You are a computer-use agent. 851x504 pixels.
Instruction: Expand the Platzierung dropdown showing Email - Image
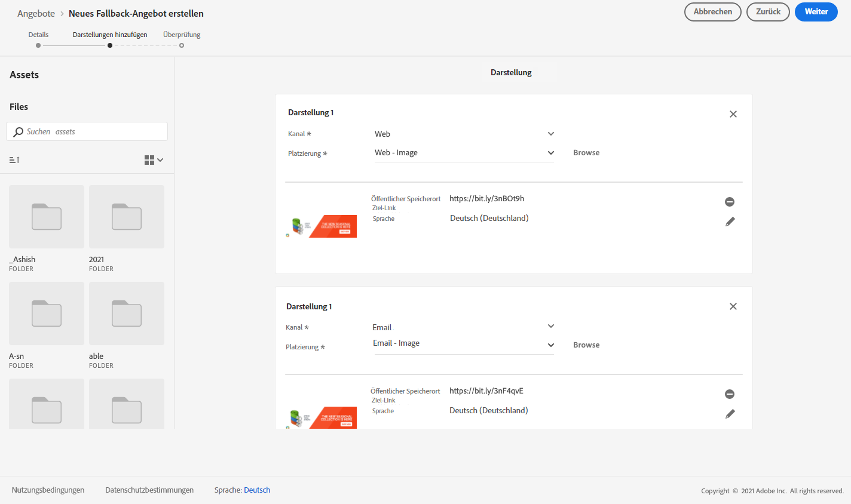coord(464,344)
